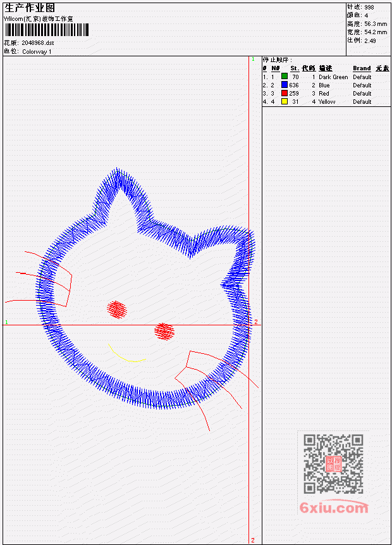
Task: Choose the yellow thread color swatch
Action: coord(285,101)
